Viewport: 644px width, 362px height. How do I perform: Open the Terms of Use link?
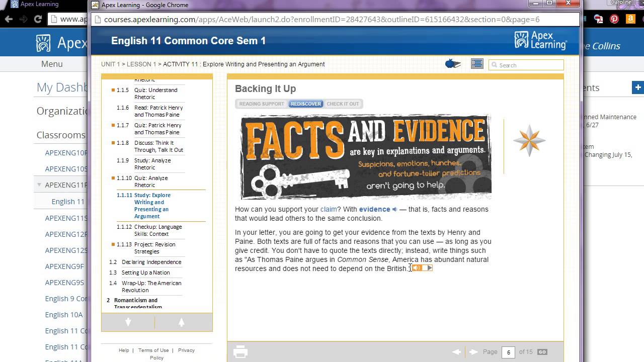[153, 350]
